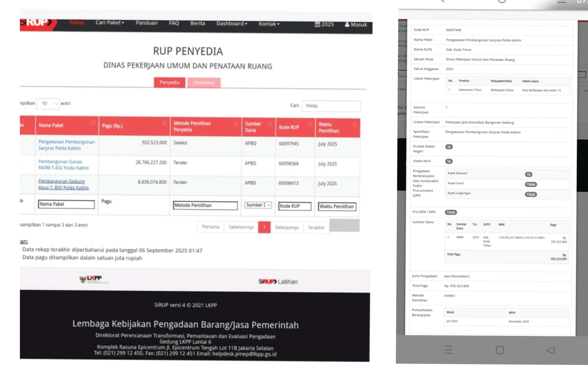Click the Masuk user login icon
Viewport: 588px width, 367px height.
pos(347,24)
